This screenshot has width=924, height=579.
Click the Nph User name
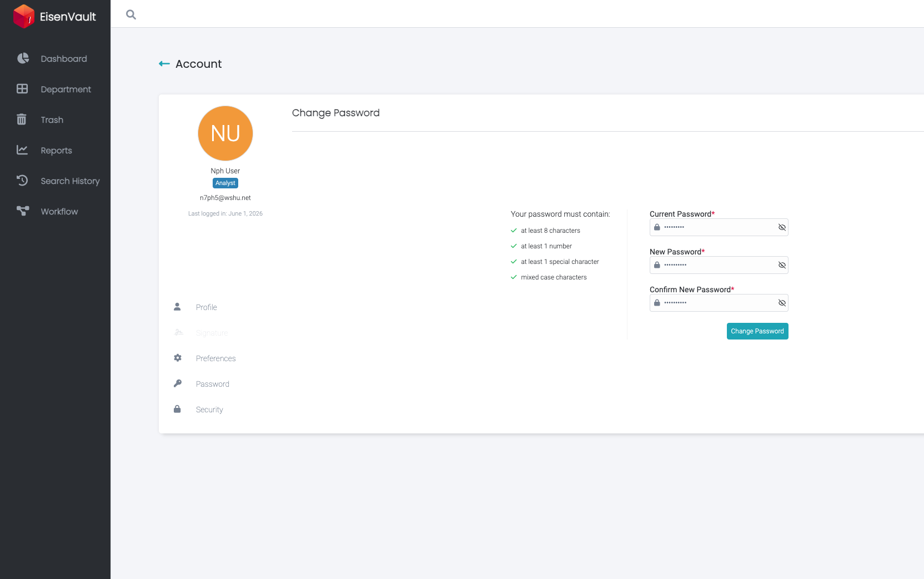pos(225,171)
